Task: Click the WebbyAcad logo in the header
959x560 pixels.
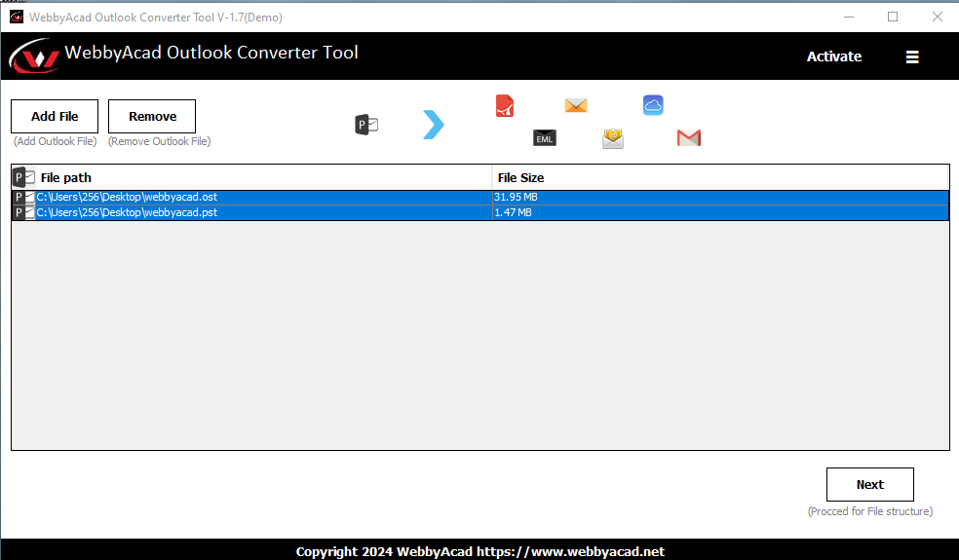Action: pos(34,56)
